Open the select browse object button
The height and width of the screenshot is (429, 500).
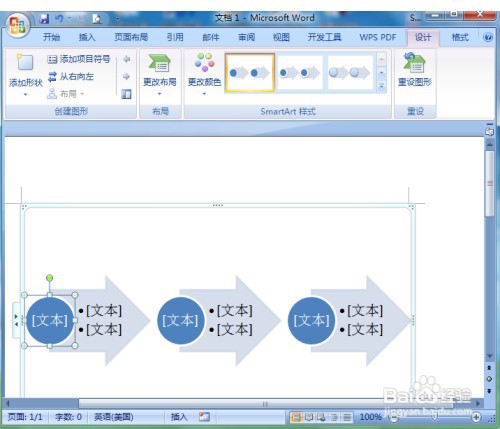tap(489, 379)
